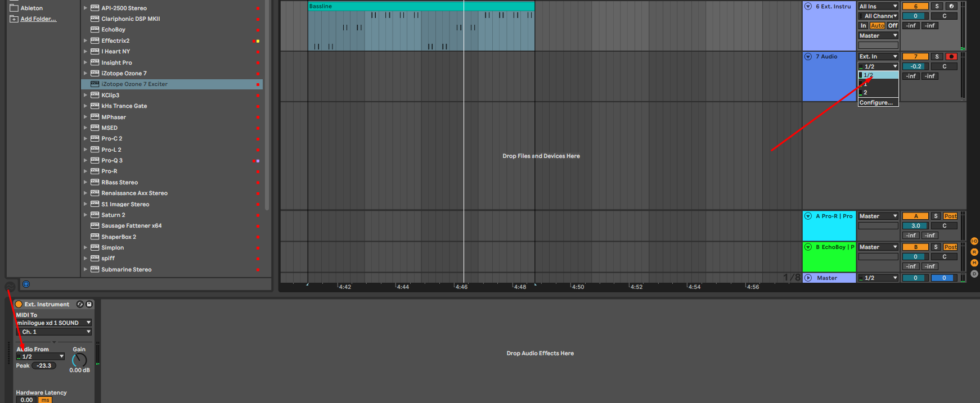Image resolution: width=980 pixels, height=403 pixels.
Task: Select channel 1 in the input list
Action: pos(878,84)
